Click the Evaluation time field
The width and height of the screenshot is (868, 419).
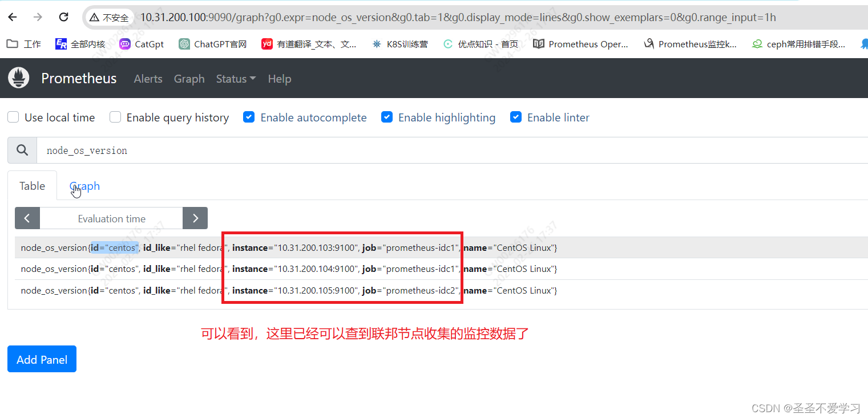(111, 218)
